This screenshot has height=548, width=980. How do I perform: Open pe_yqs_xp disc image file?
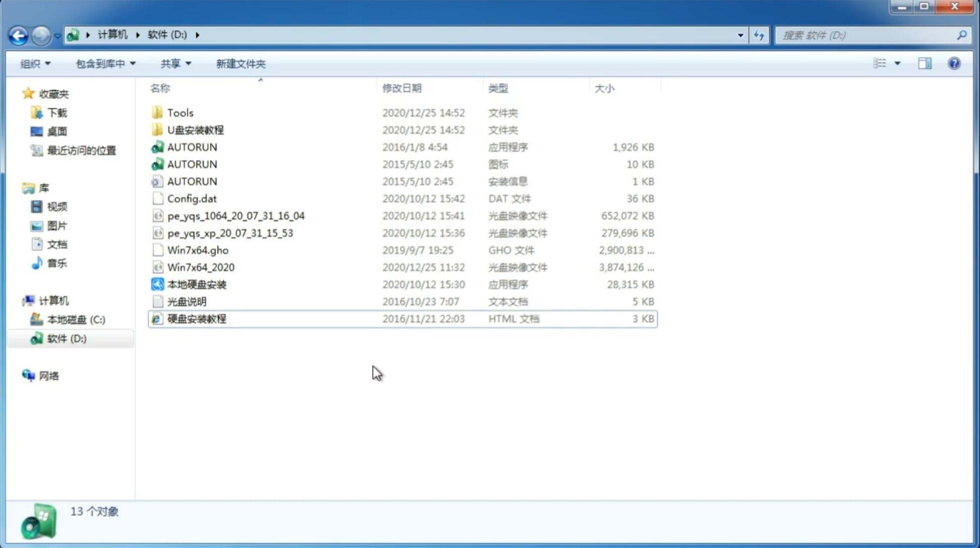[230, 232]
